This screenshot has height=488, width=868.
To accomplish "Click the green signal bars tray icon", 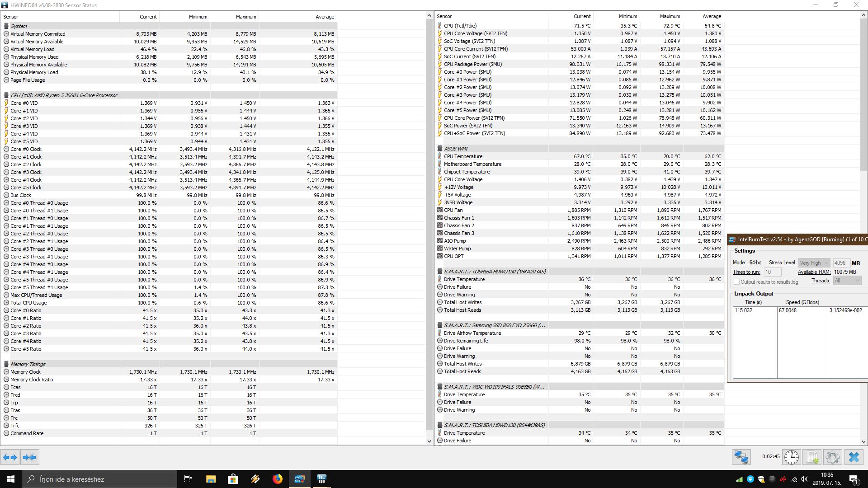I will (x=740, y=479).
